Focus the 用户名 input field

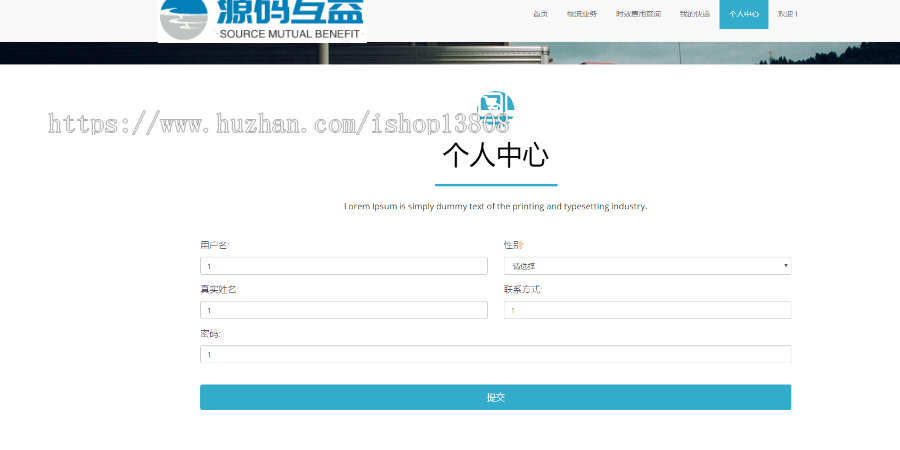344,266
